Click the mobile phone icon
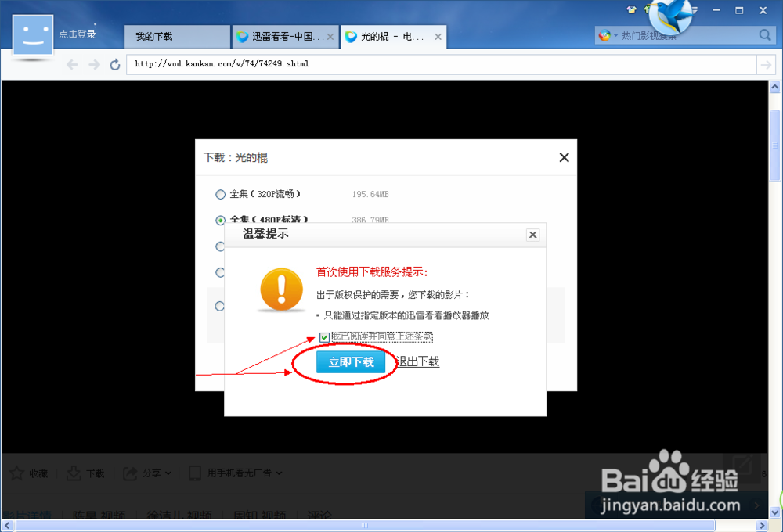 point(195,473)
